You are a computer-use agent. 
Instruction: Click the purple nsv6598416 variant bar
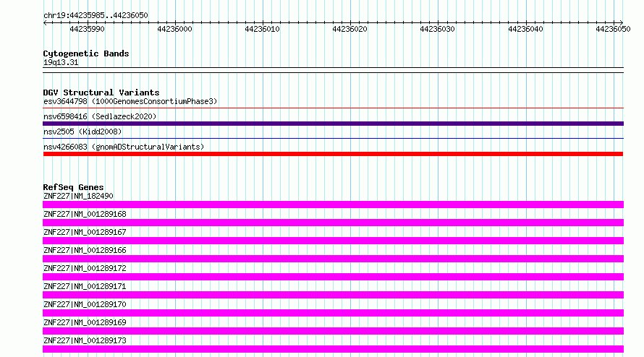pos(333,124)
